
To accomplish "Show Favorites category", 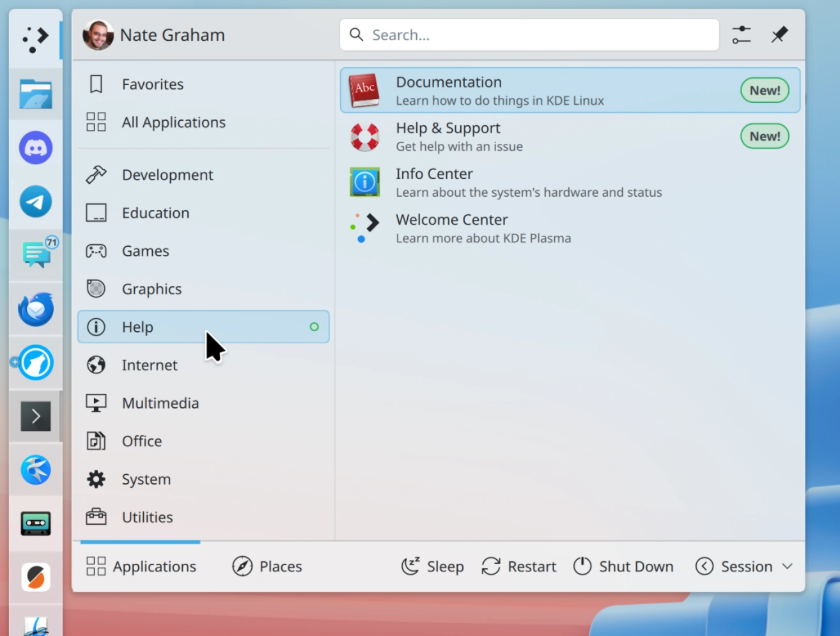I will (x=203, y=84).
